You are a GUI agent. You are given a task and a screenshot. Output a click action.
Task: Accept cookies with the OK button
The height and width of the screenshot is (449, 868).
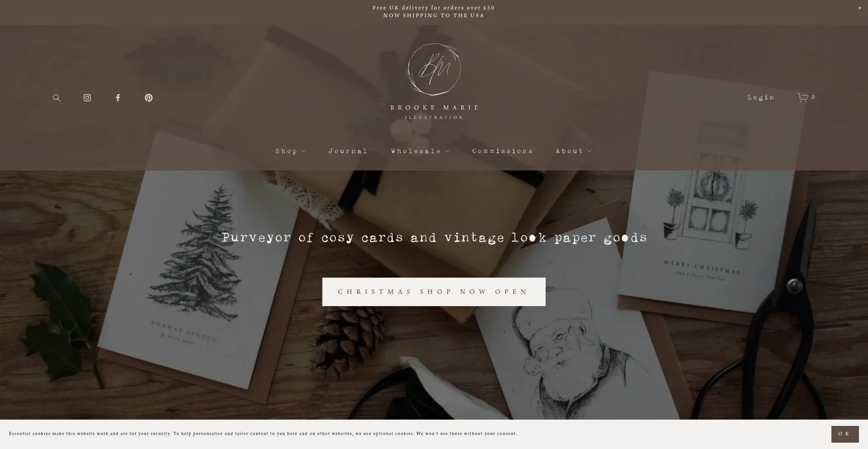click(845, 434)
